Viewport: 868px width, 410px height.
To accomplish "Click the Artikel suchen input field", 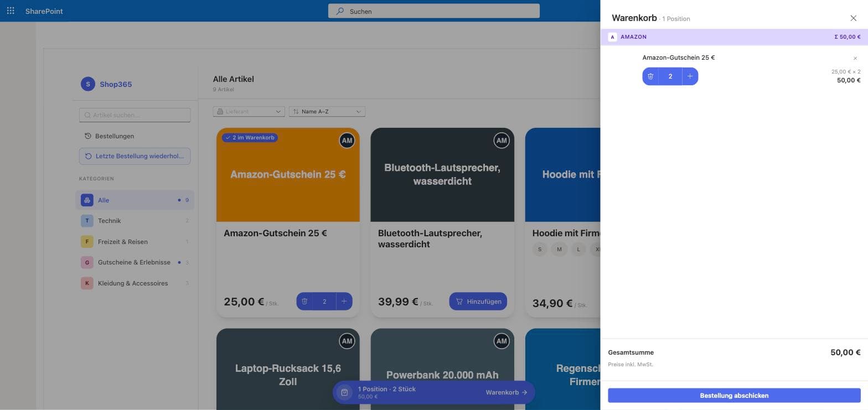I will (x=135, y=115).
